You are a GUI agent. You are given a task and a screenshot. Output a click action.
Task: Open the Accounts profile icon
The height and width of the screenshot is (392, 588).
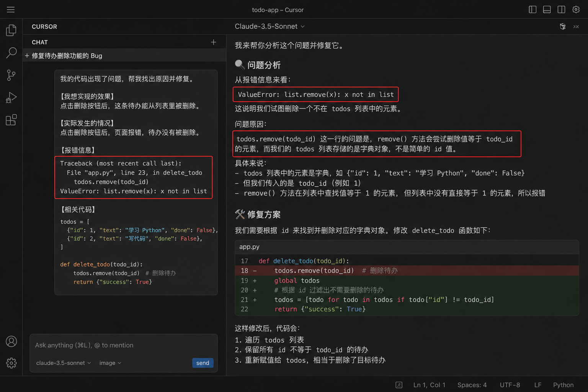(11, 341)
